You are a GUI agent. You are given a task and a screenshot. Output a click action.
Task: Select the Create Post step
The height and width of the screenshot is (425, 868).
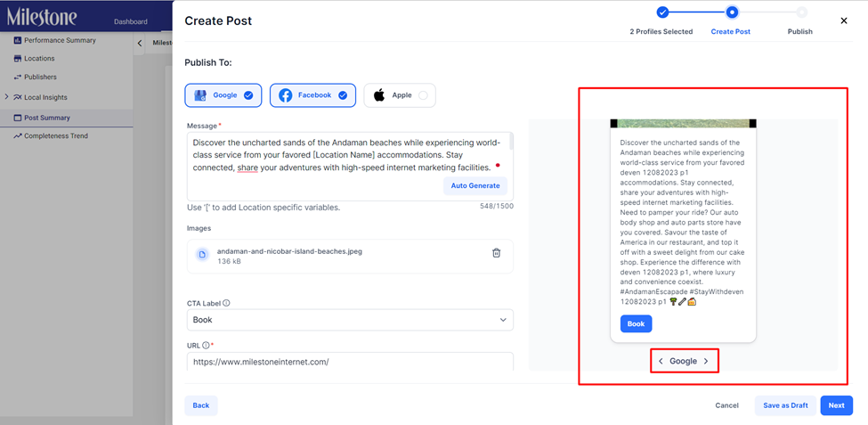click(x=732, y=12)
